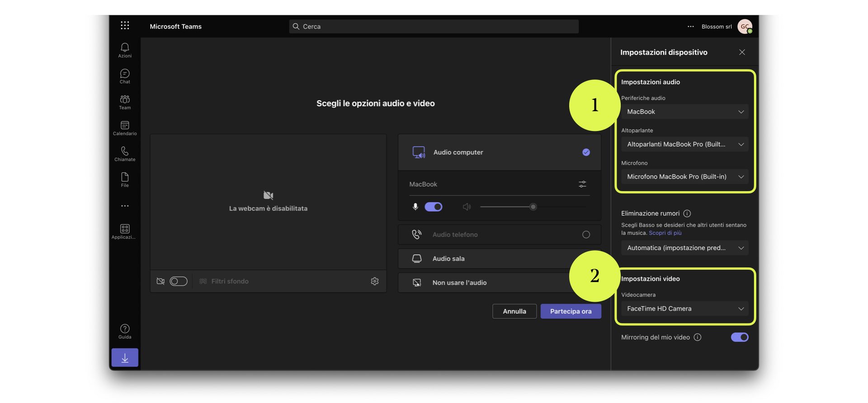Toggle the microphone switch off
Screen dimensions: 868x403
tap(433, 207)
